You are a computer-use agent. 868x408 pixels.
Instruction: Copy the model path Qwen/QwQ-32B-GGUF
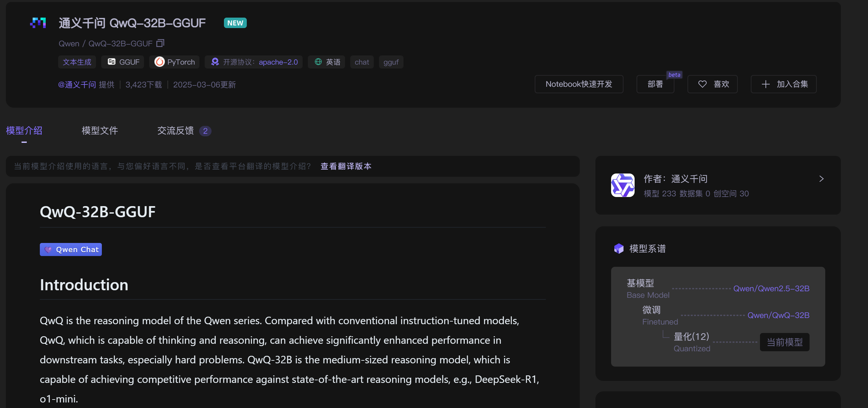click(160, 43)
